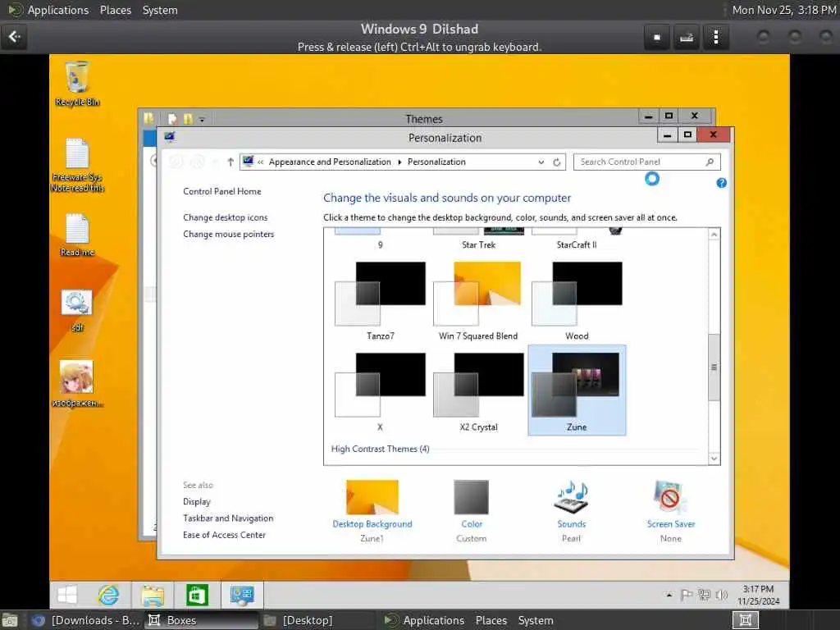The height and width of the screenshot is (630, 840).
Task: Click the Windows taskbar clock 3:17 PM
Action: click(x=758, y=595)
